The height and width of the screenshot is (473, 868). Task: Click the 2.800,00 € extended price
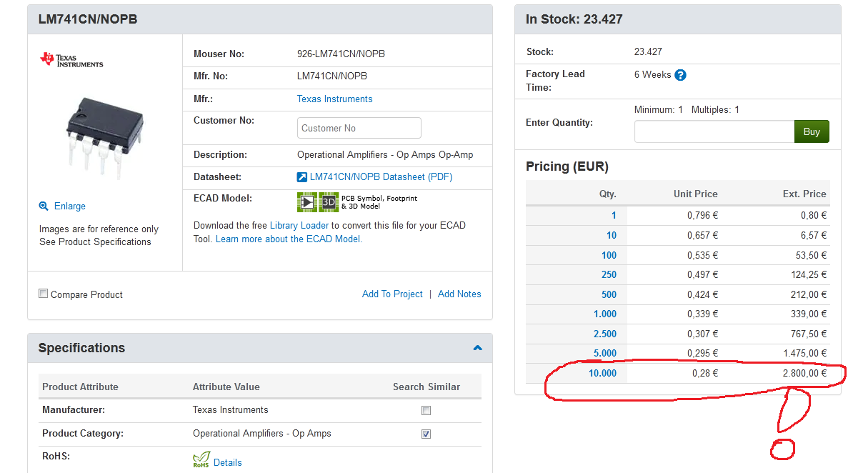coord(804,373)
